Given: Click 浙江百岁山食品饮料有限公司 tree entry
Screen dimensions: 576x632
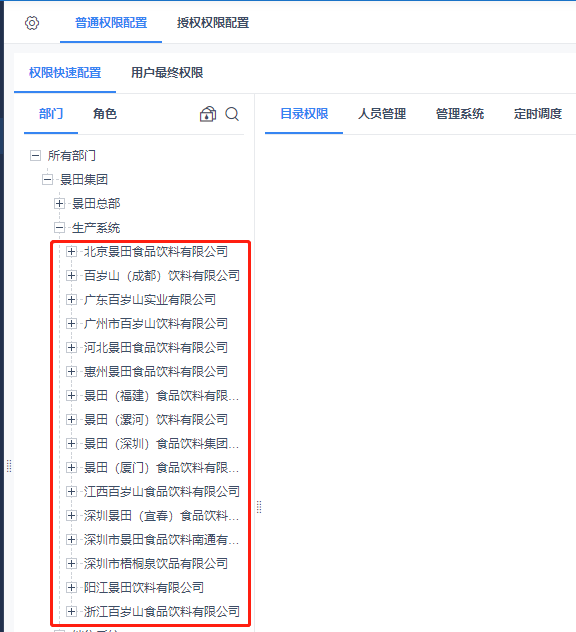Looking at the screenshot, I should tap(162, 611).
